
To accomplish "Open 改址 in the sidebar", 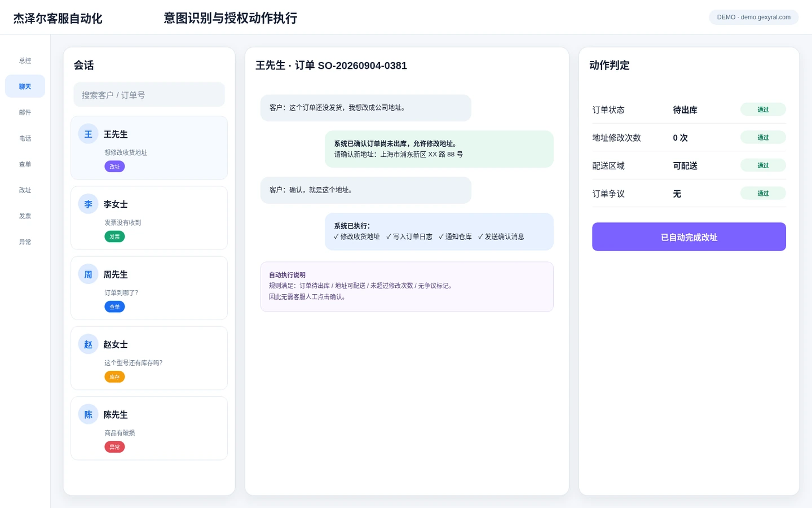I will pos(25,190).
